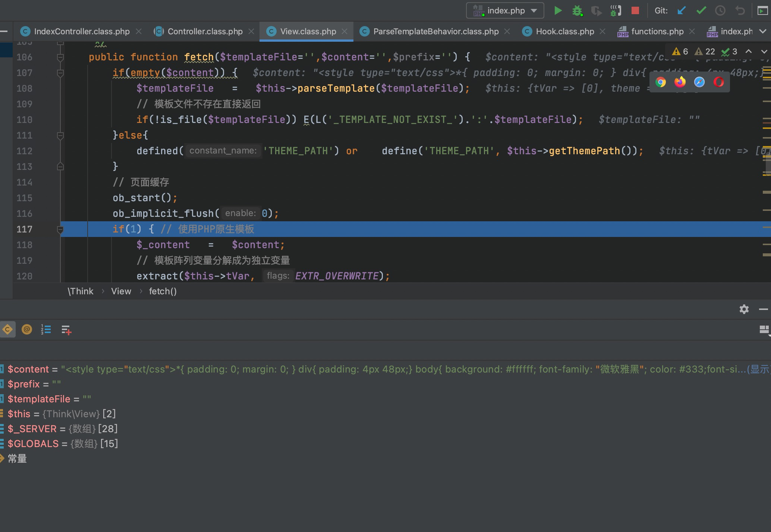Image resolution: width=771 pixels, height=532 pixels.
Task: Close the View.class.php tab
Action: point(345,31)
